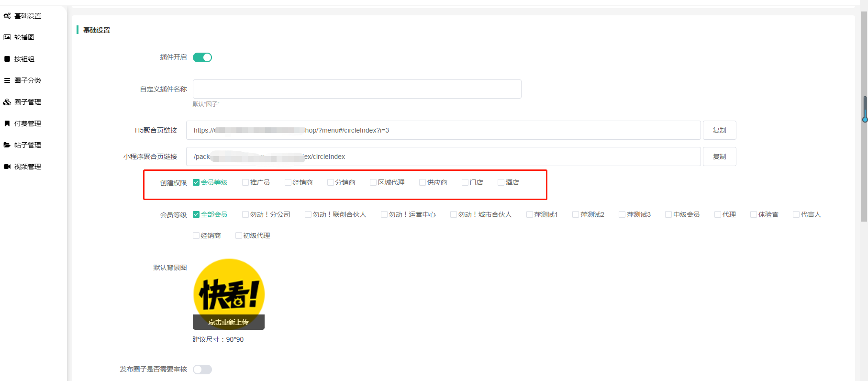Click the bookmark icon for 付费管理
This screenshot has height=381, width=868.
click(7, 123)
